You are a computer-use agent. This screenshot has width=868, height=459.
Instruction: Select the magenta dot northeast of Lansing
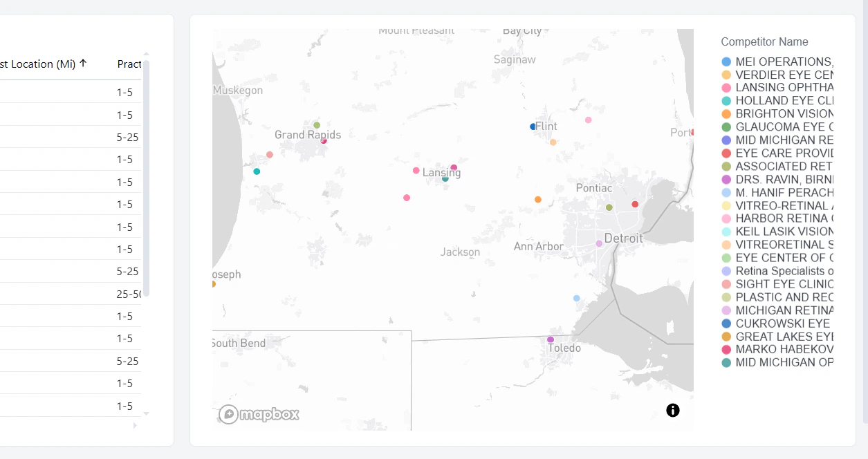pyautogui.click(x=454, y=167)
